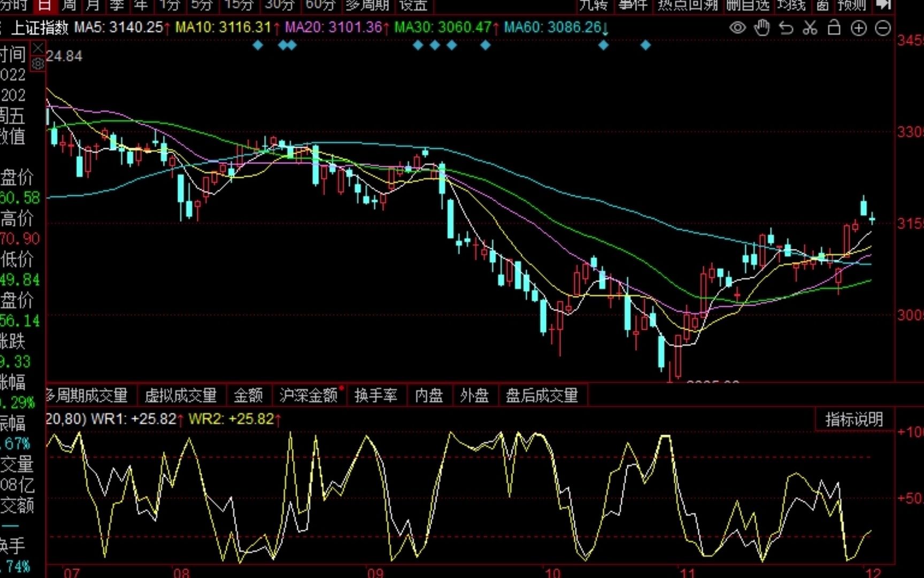
Task: Click the MA5: 3140.25 label
Action: click(x=118, y=27)
